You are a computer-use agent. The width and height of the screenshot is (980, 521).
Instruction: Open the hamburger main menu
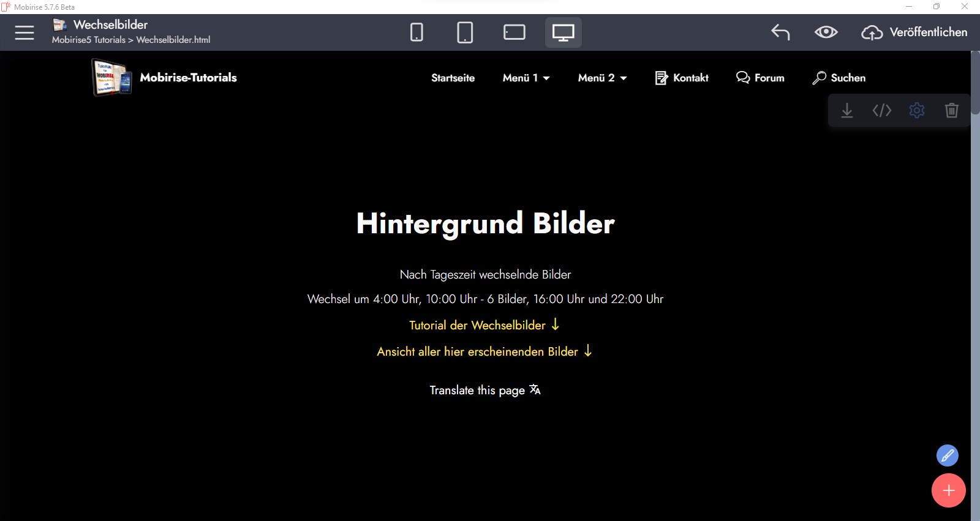tap(24, 32)
